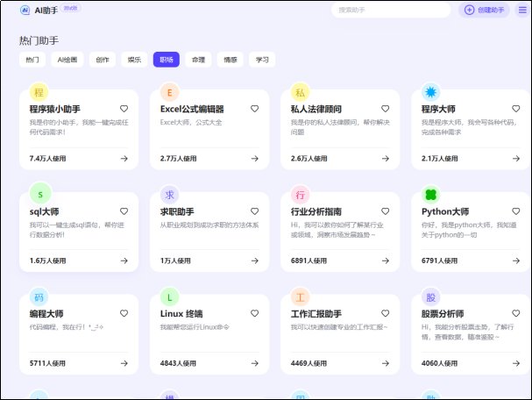Viewport: 532px width, 400px height.
Task: Click the 码 avatar of 编程大师
Action: point(39,297)
